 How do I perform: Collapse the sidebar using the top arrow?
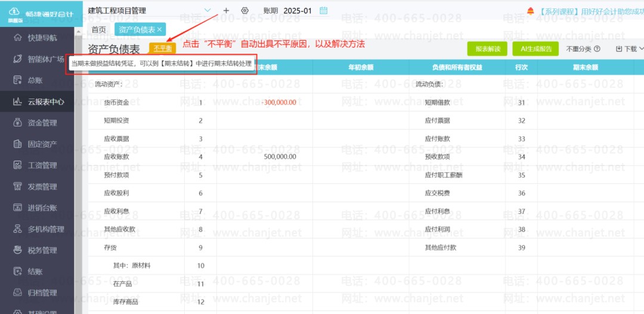[x=79, y=32]
